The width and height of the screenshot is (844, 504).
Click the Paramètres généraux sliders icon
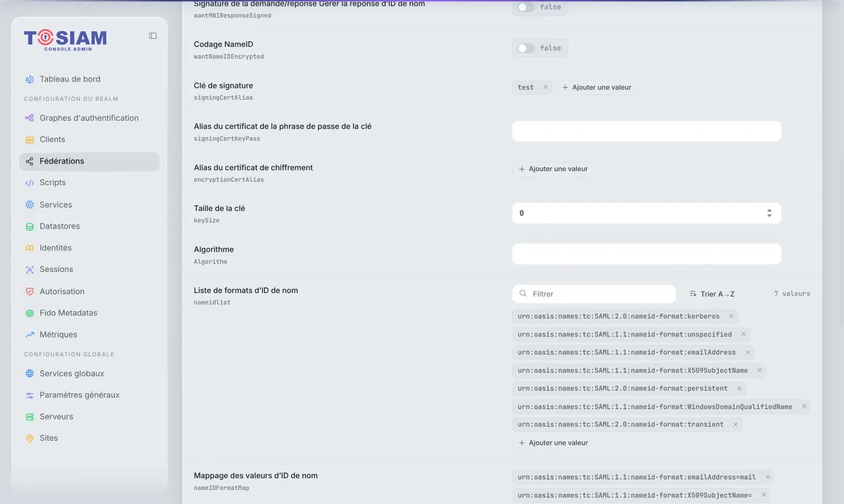coord(30,396)
